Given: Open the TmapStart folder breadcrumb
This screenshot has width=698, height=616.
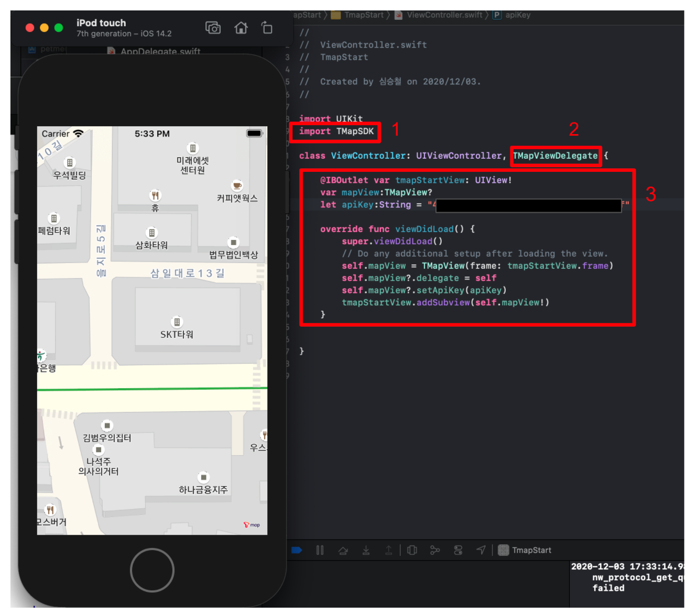Looking at the screenshot, I should coord(358,15).
